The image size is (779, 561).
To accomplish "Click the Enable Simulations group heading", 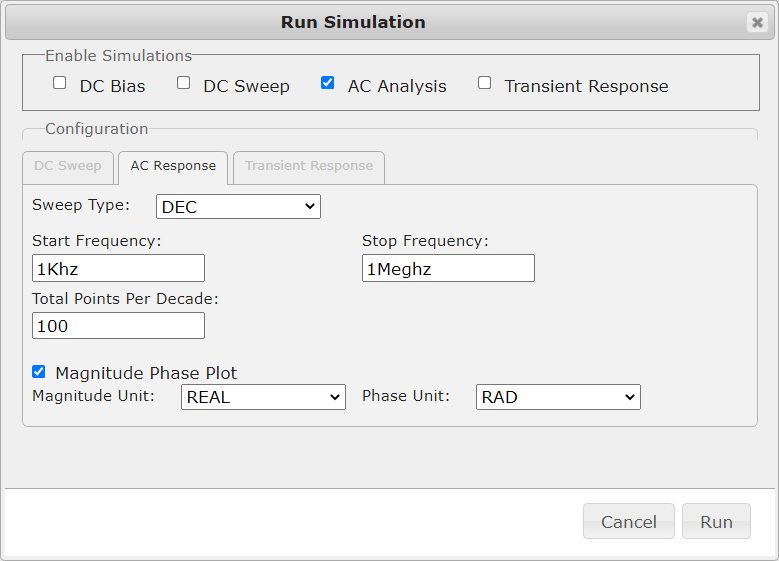I will click(118, 56).
